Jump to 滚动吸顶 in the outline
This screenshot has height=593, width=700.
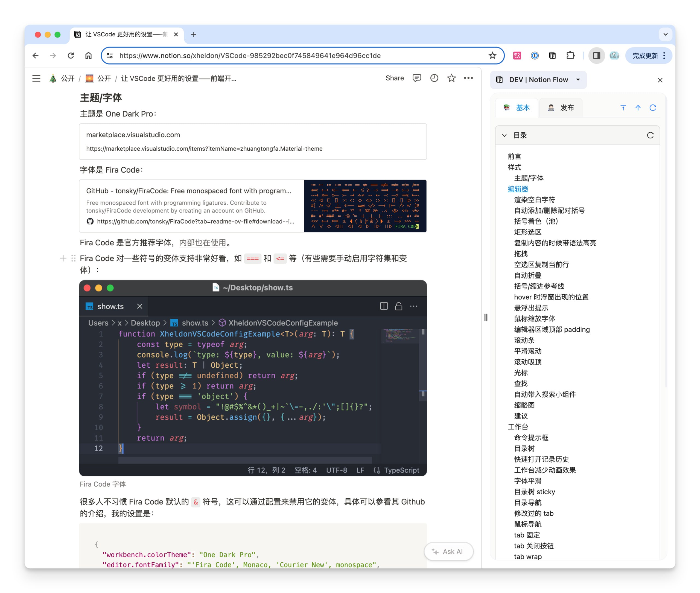pyautogui.click(x=528, y=362)
